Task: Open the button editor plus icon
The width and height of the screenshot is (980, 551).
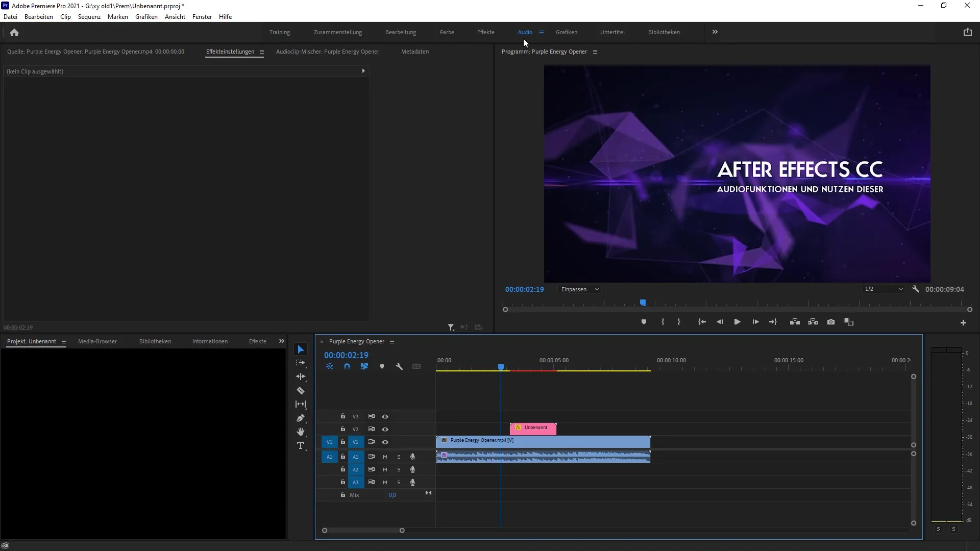Action: pyautogui.click(x=963, y=323)
